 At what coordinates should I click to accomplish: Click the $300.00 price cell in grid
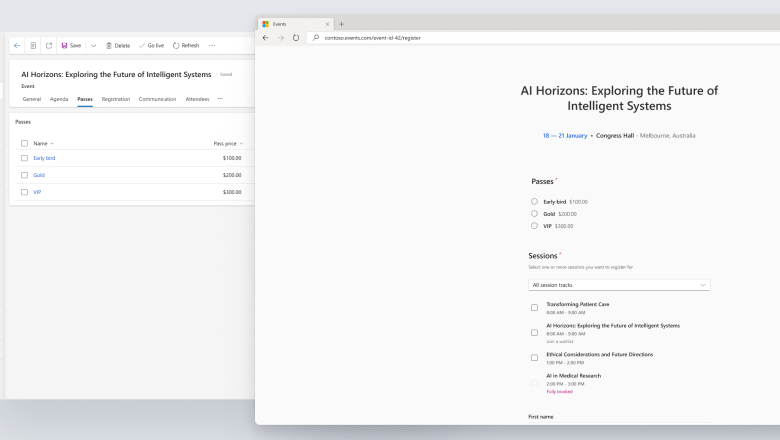[x=232, y=192]
